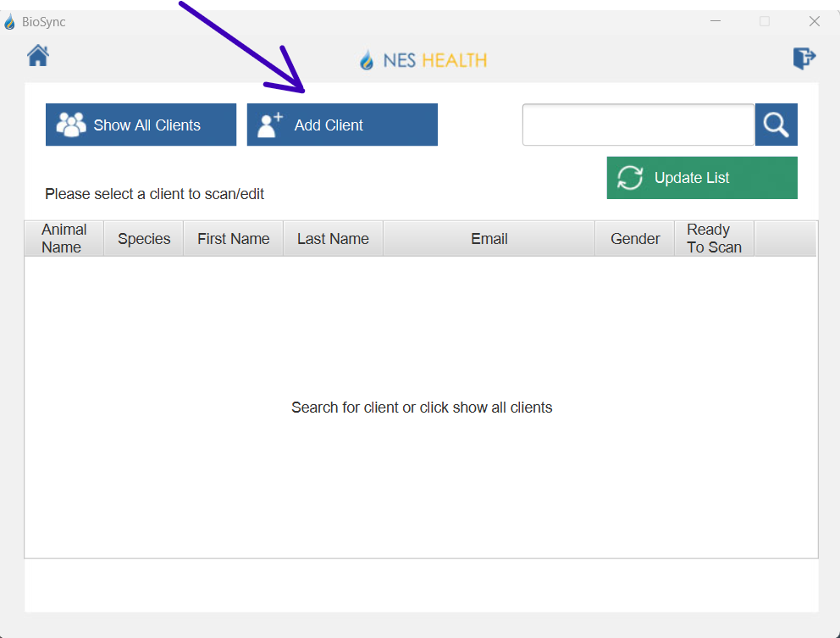The width and height of the screenshot is (840, 638).
Task: Click 'Search for client or click show all clients'
Action: [x=422, y=408]
